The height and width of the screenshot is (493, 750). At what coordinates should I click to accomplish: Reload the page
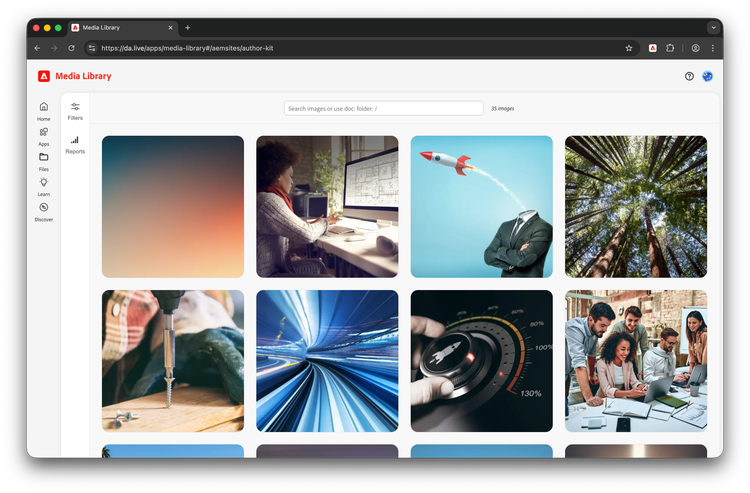[71, 47]
